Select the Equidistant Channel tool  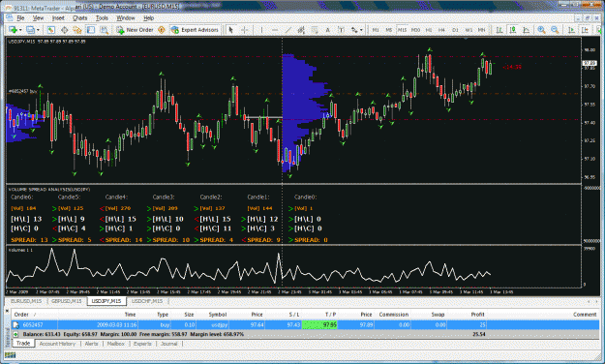pos(301,30)
